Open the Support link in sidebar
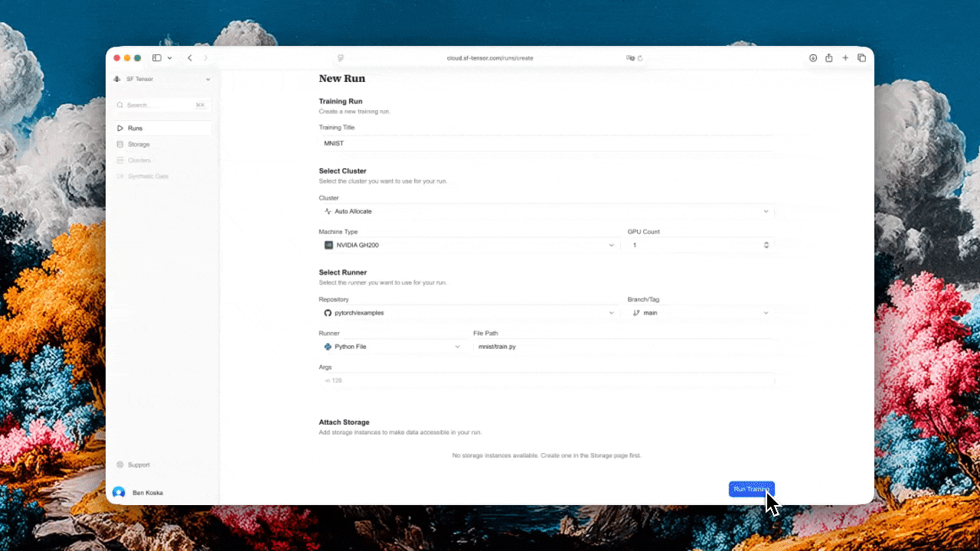 tap(139, 465)
